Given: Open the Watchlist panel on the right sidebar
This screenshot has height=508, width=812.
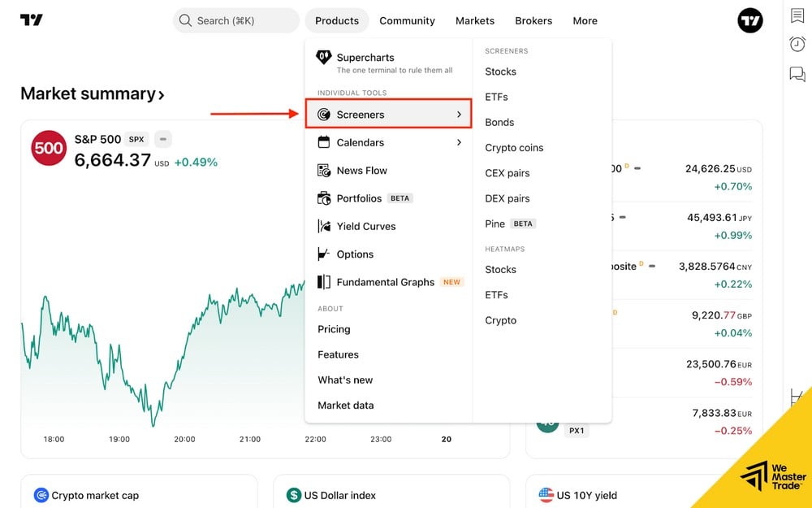Looking at the screenshot, I should point(797,16).
